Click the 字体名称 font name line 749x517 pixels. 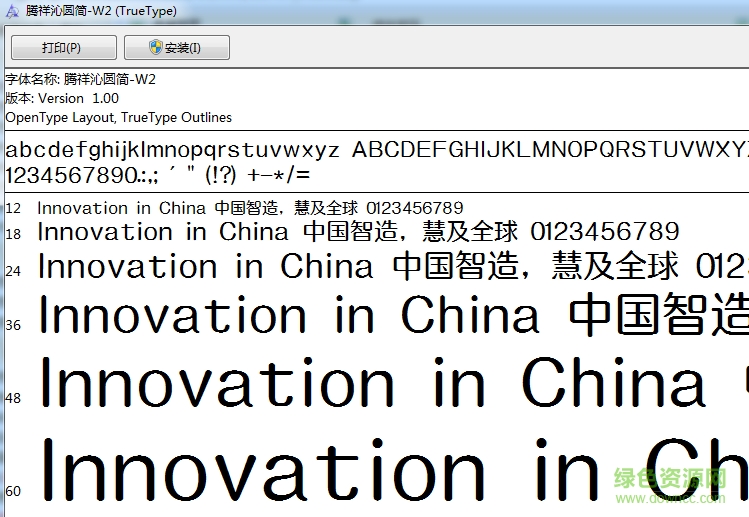[x=80, y=79]
